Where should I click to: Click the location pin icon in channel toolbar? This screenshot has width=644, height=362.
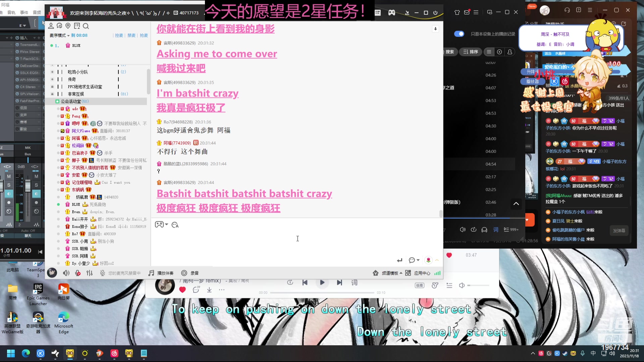click(68, 26)
